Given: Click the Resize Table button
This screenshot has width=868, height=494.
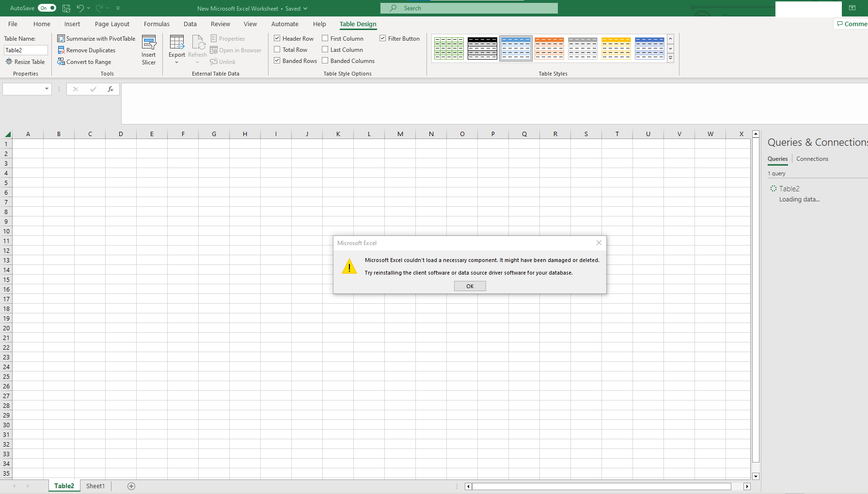Looking at the screenshot, I should tap(25, 62).
